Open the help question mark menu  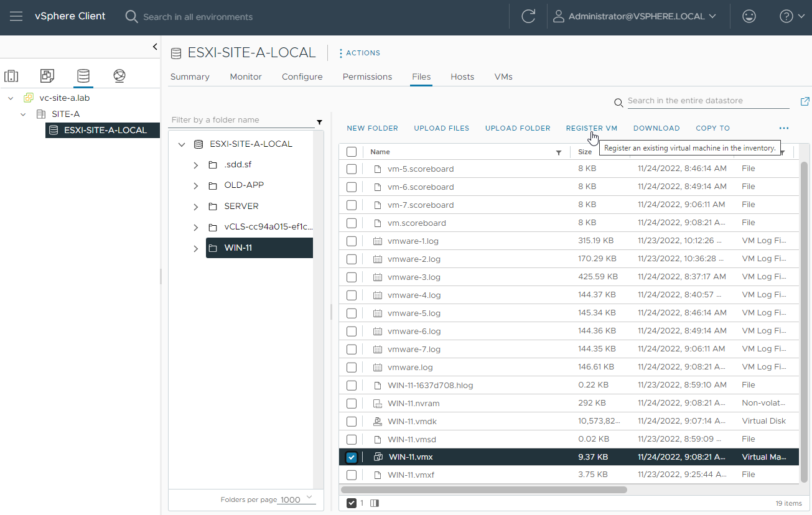tap(792, 17)
